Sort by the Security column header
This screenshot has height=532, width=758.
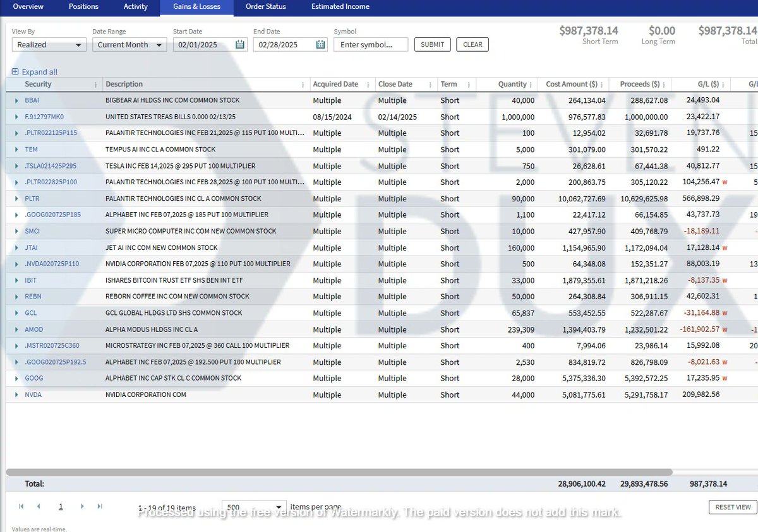click(x=38, y=85)
